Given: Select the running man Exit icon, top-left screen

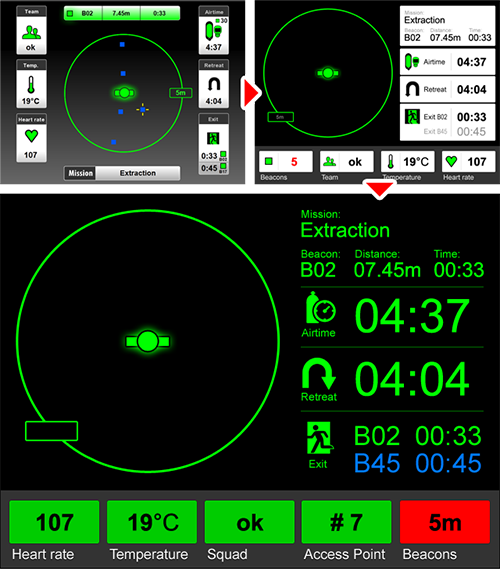Looking at the screenshot, I should 213,139.
